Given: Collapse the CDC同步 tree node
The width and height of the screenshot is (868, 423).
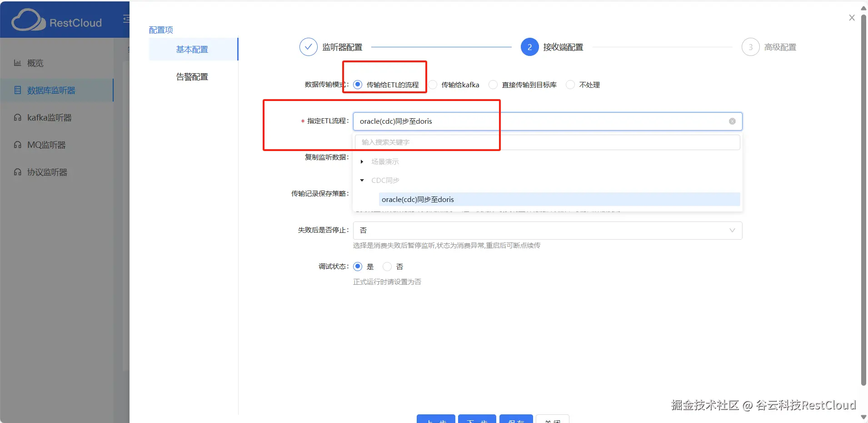Looking at the screenshot, I should [x=362, y=180].
